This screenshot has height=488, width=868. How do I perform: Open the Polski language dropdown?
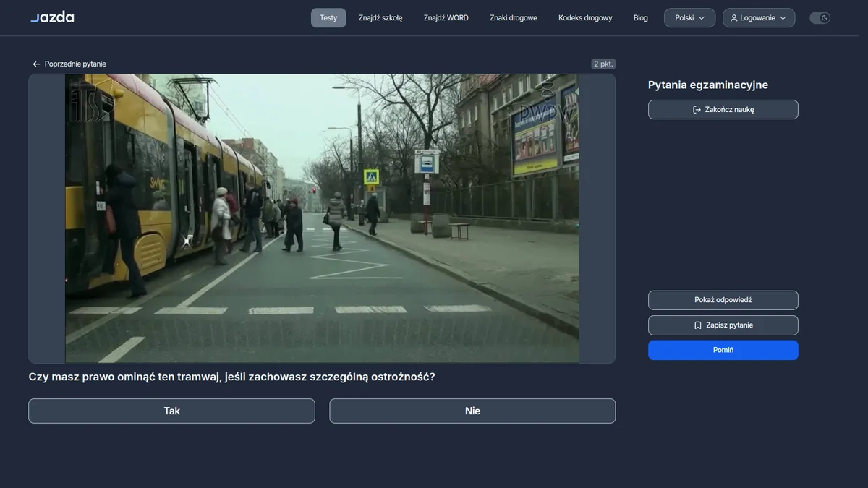tap(689, 18)
